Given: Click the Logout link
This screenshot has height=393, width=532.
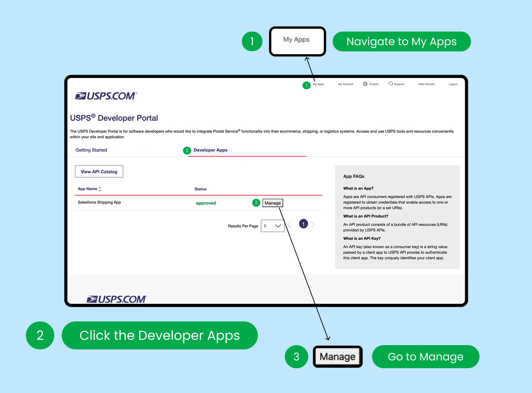Looking at the screenshot, I should tap(453, 84).
